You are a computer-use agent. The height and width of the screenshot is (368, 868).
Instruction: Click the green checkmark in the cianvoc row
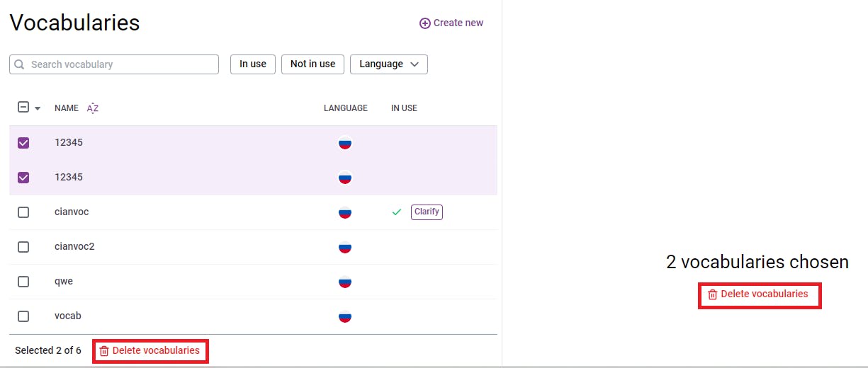click(x=397, y=212)
